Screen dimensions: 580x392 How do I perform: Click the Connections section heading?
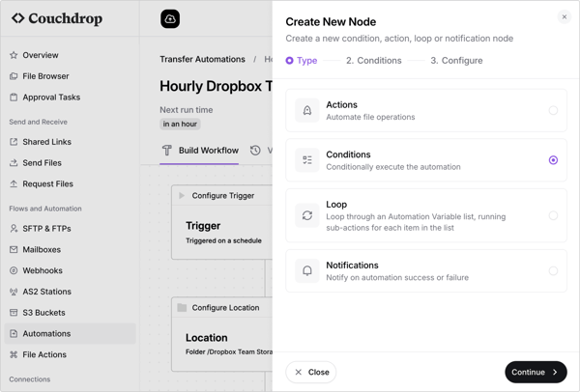point(30,379)
